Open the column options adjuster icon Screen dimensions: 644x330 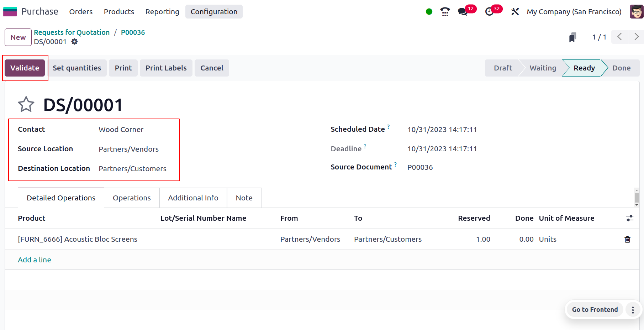(x=629, y=218)
